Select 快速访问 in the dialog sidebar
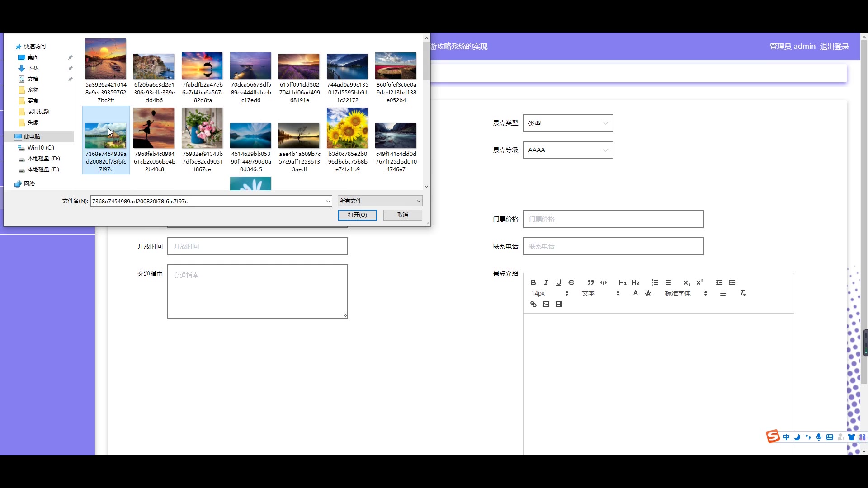 [34, 46]
